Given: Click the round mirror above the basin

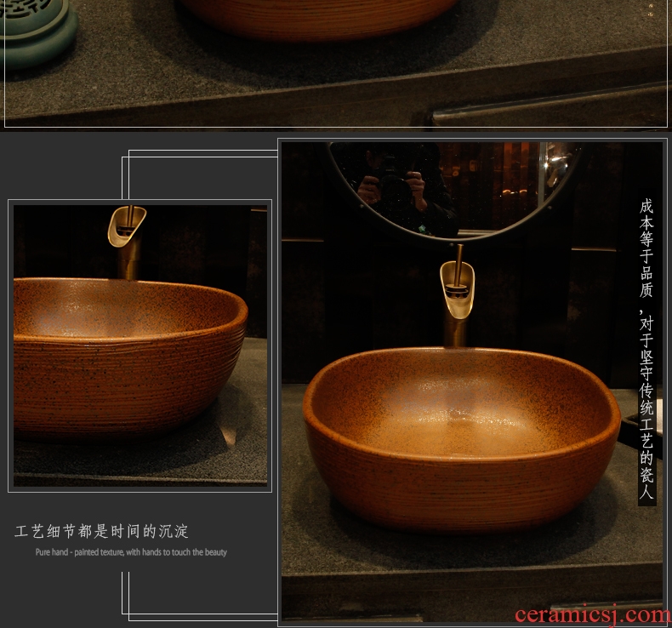Looking at the screenshot, I should (455, 189).
